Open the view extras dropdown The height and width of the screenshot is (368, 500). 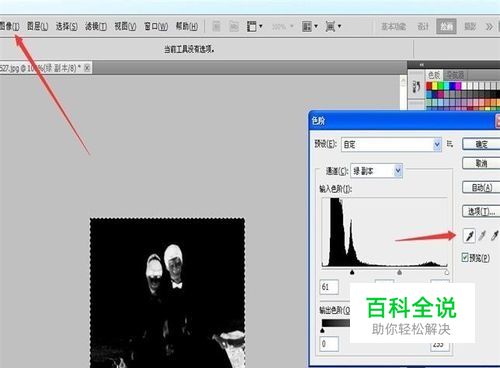254,26
